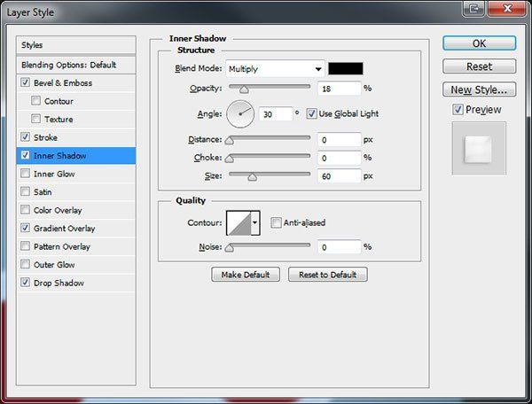This screenshot has width=532, height=404.
Task: Click the Opacity value field showing 18
Action: pyautogui.click(x=340, y=89)
